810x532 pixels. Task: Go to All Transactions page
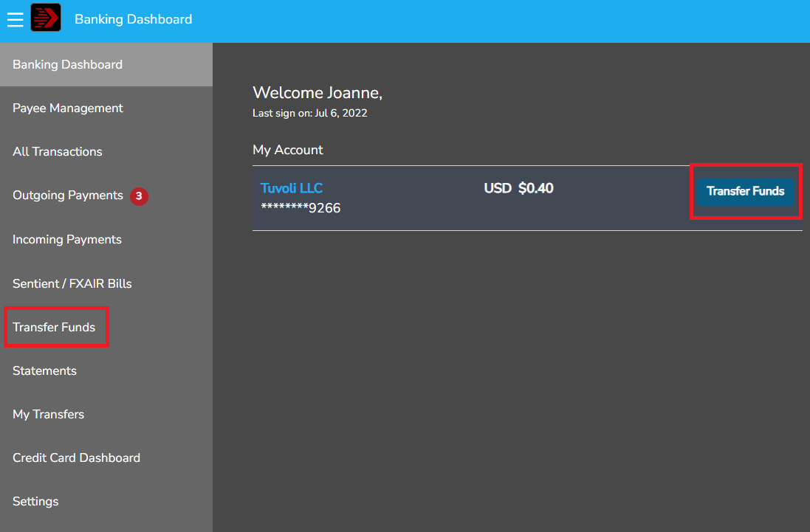click(x=58, y=152)
